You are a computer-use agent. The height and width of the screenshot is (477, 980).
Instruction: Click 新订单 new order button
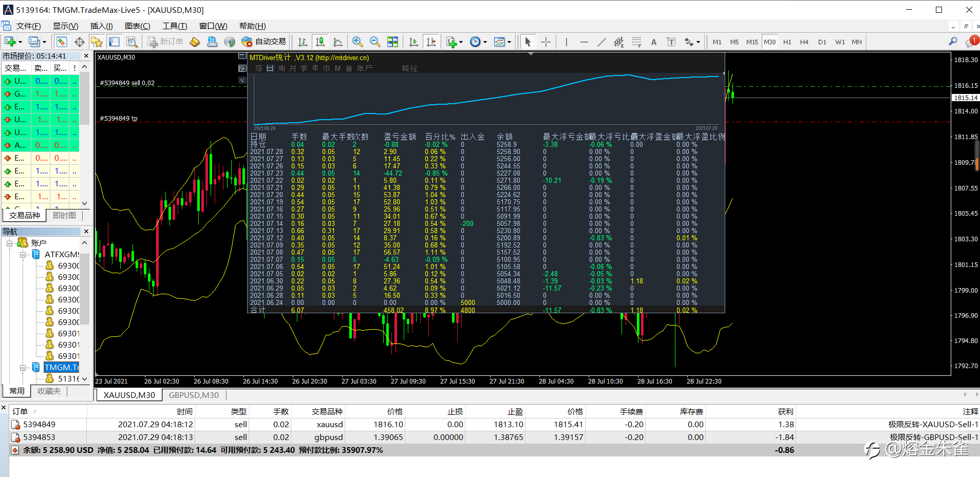pyautogui.click(x=165, y=42)
